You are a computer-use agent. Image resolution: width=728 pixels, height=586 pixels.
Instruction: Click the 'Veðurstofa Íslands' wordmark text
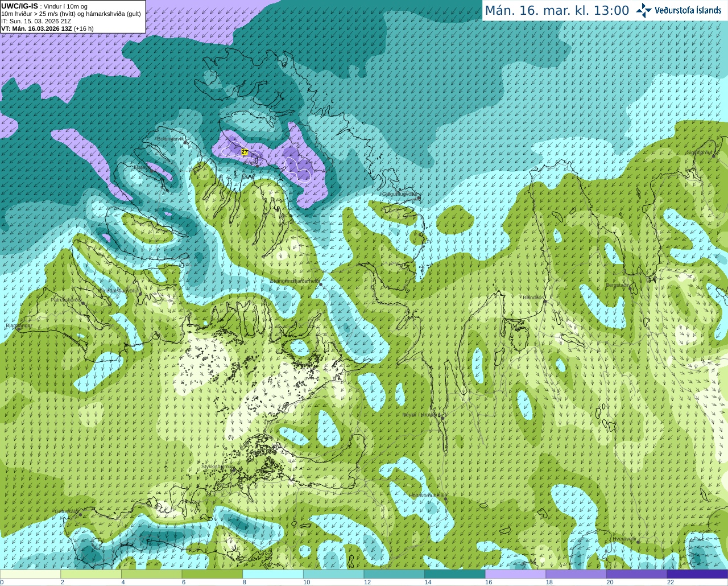(688, 10)
